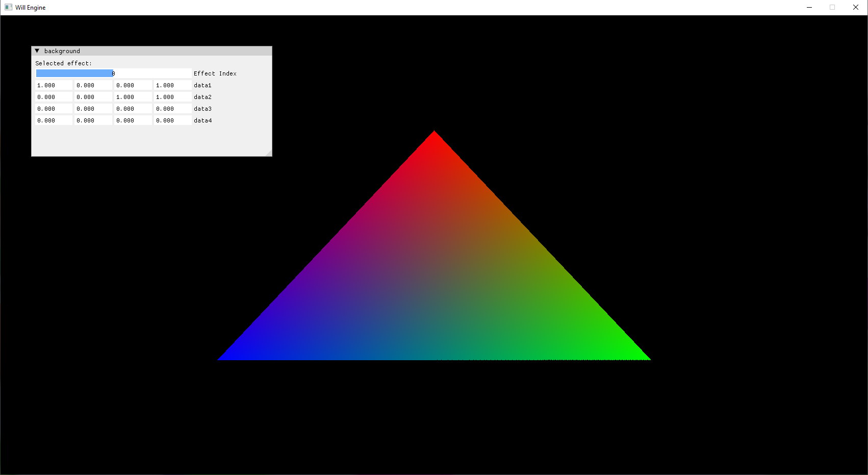Click the green corner of the triangle
868x475 pixels.
644,357
